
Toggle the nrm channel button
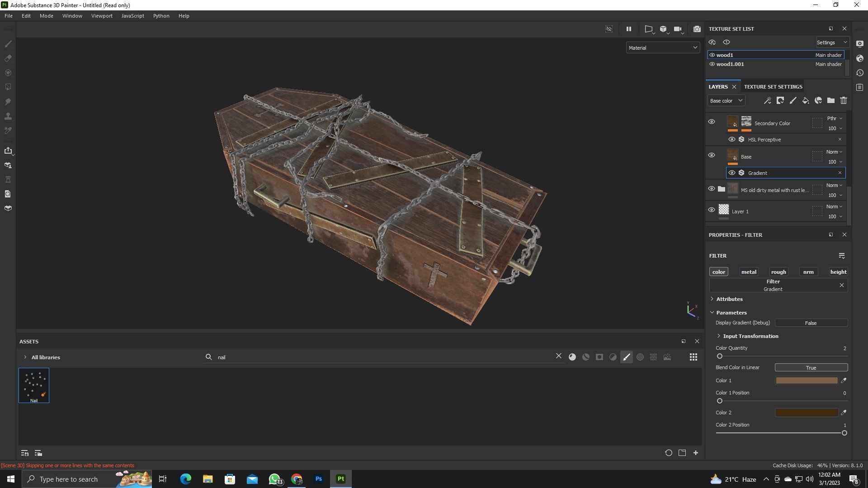[x=808, y=272]
